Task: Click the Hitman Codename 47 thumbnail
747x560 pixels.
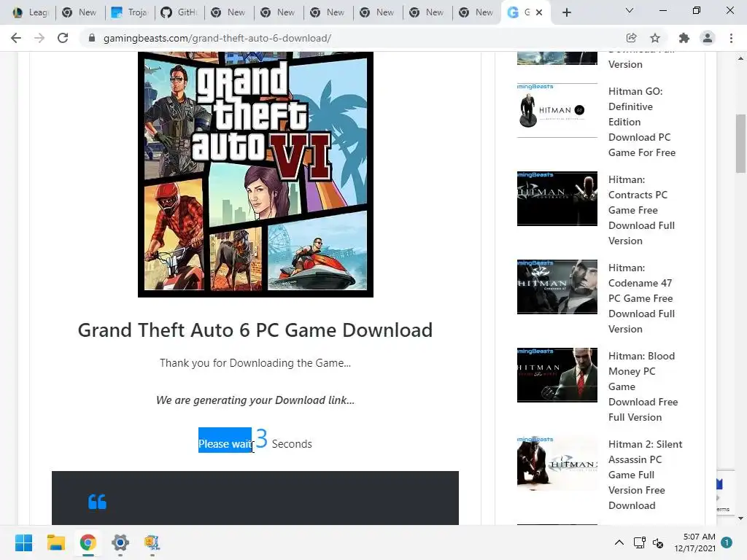Action: (x=557, y=287)
